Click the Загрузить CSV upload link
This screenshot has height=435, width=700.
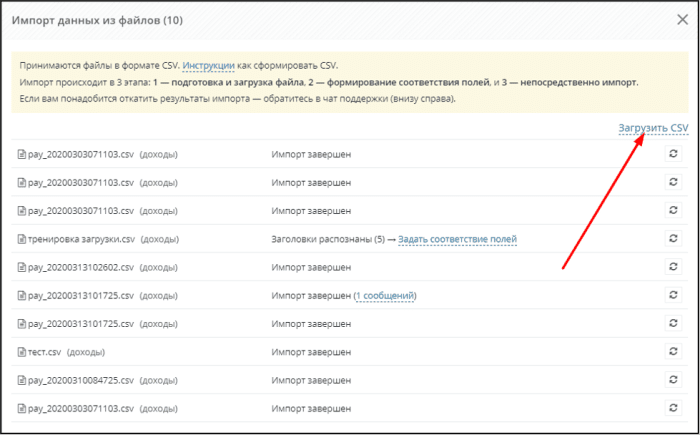click(x=654, y=128)
